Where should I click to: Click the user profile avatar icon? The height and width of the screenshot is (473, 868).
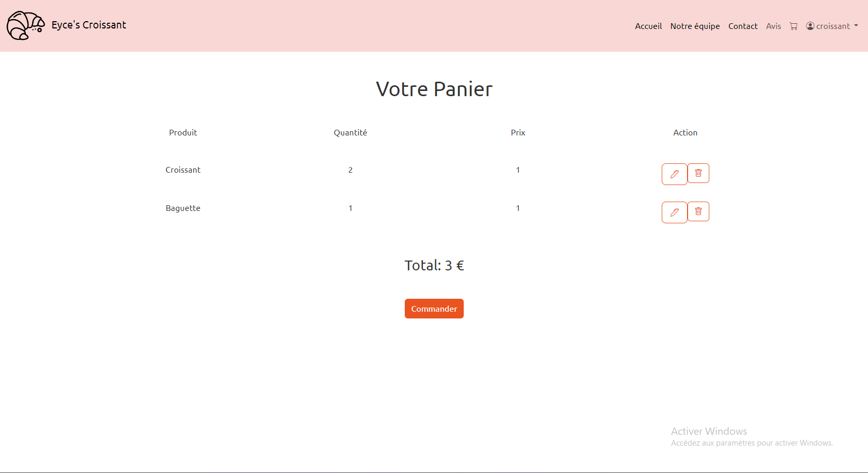coord(810,26)
